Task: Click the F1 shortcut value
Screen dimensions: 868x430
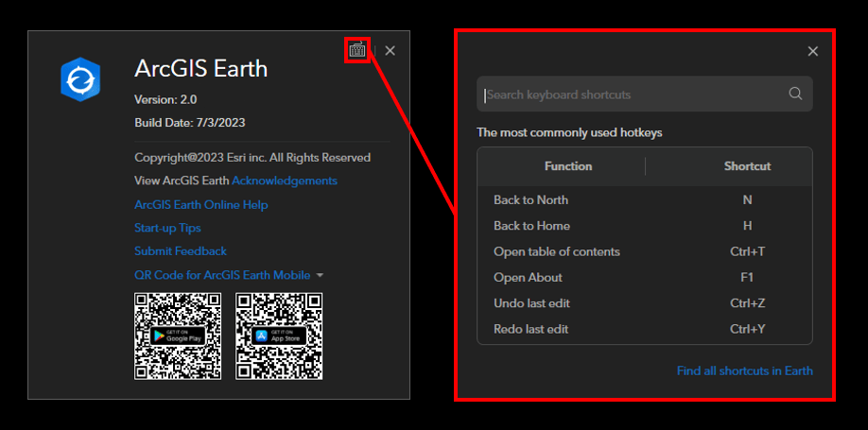Action: coord(747,277)
